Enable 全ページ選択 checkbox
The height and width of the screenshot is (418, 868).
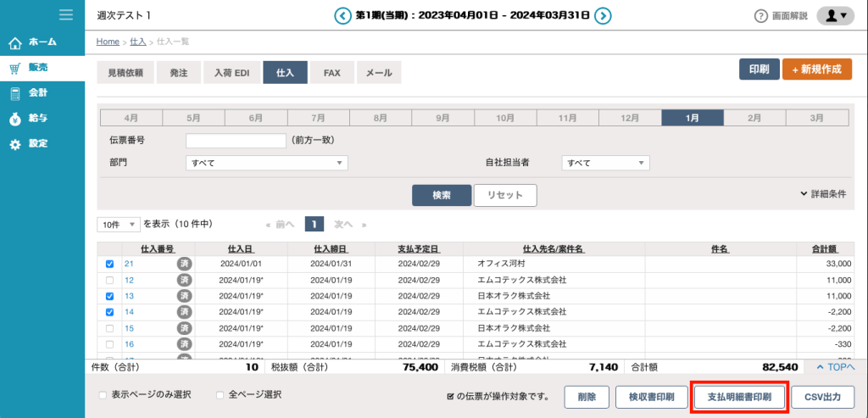pos(220,395)
